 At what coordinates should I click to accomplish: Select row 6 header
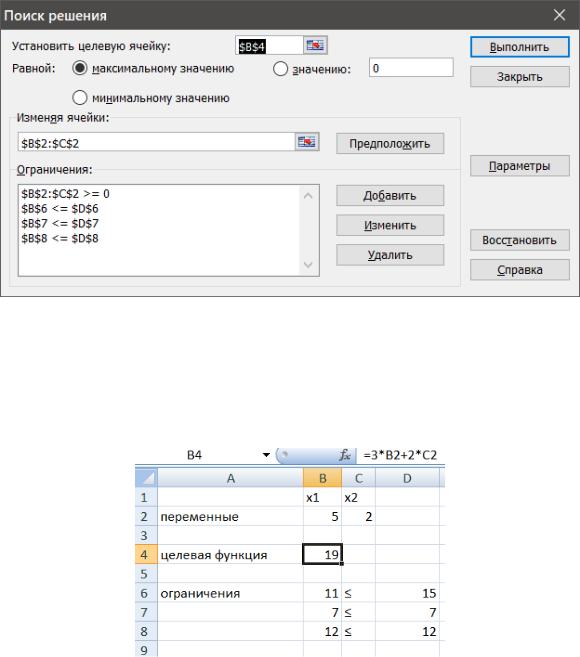click(146, 593)
